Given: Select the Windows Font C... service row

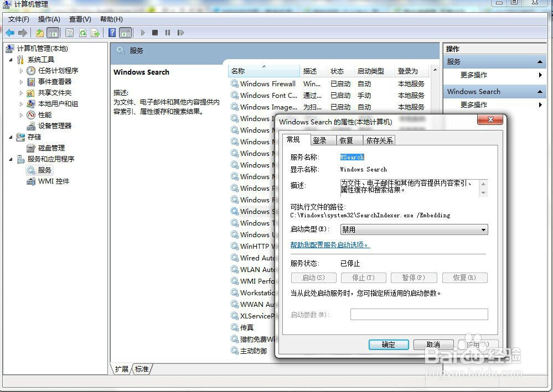Looking at the screenshot, I should coord(329,96).
